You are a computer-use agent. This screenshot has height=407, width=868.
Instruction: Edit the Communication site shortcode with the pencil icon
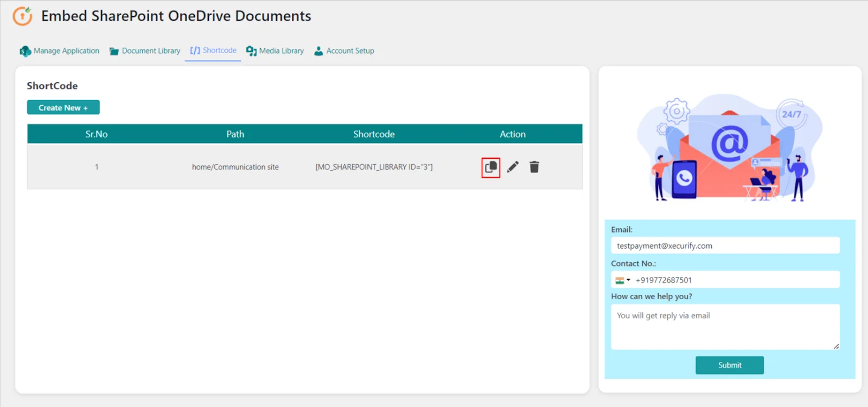(513, 167)
